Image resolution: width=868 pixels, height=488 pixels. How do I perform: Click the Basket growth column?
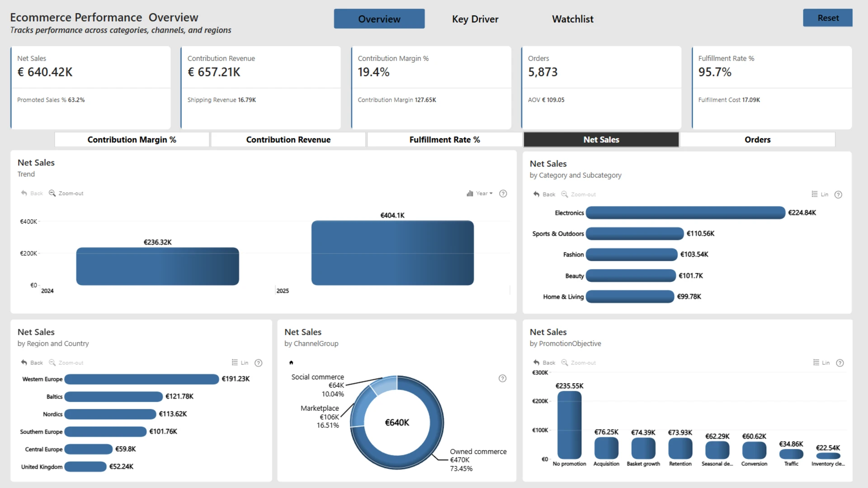643,449
